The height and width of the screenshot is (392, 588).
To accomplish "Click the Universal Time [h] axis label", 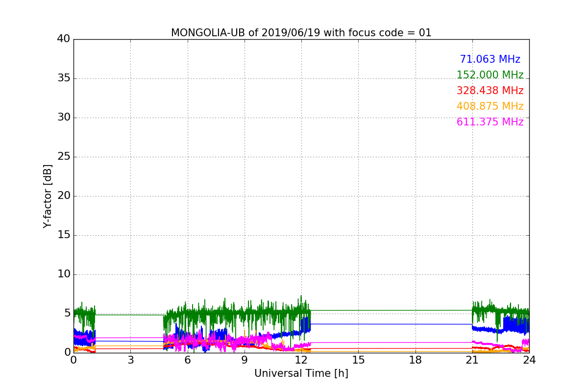I will click(x=301, y=373).
